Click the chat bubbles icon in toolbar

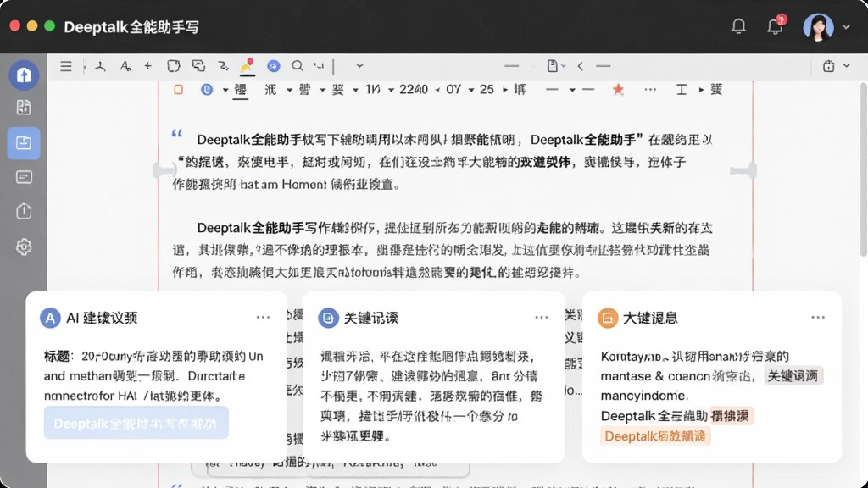click(x=198, y=66)
